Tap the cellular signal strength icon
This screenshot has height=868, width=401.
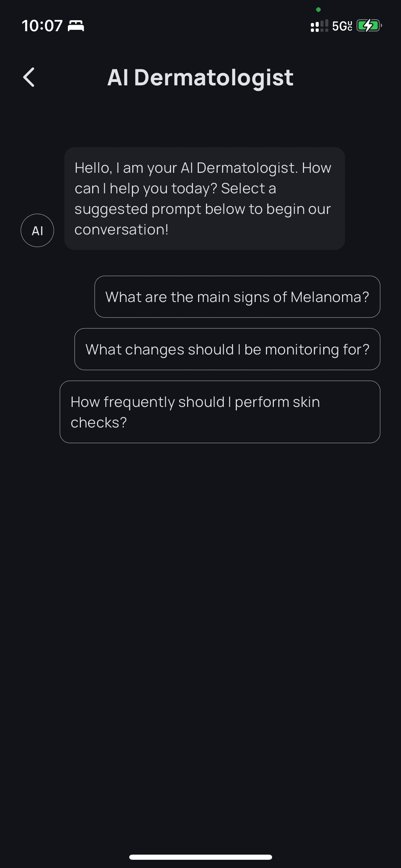point(319,26)
